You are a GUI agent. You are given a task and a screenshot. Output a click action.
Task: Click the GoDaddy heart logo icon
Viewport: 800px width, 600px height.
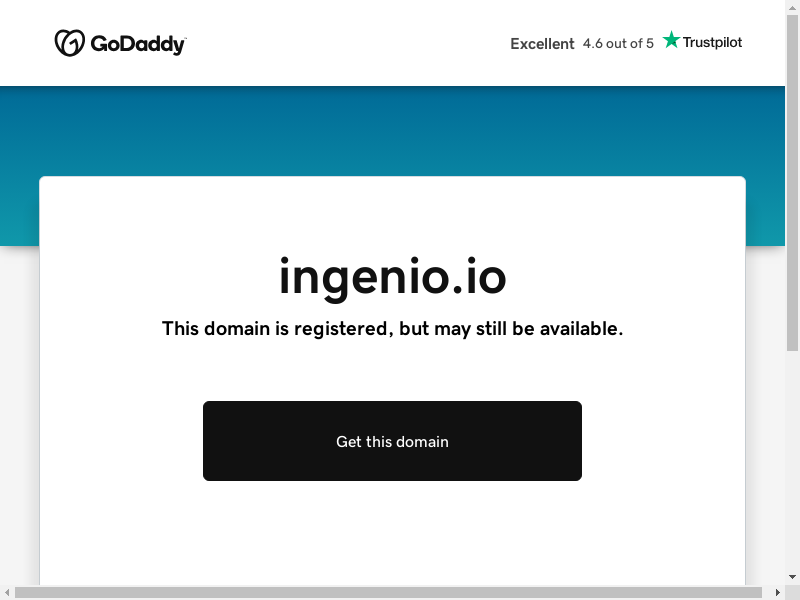coord(69,43)
